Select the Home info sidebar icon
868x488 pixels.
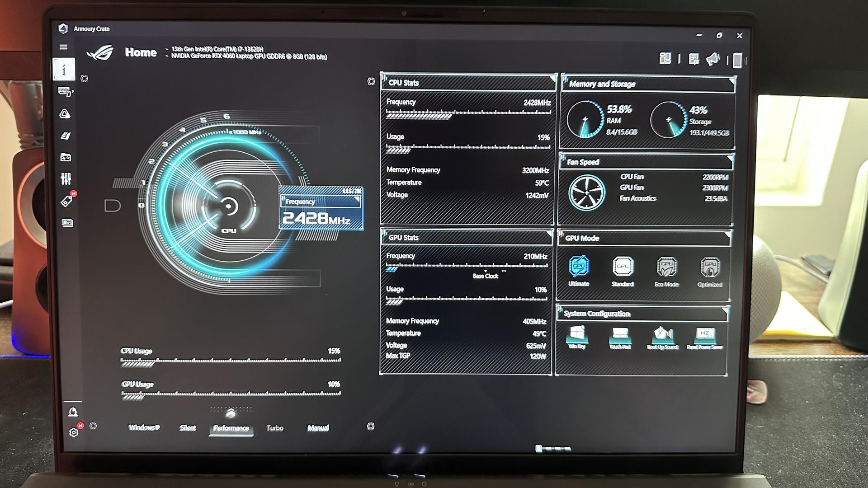pyautogui.click(x=64, y=69)
